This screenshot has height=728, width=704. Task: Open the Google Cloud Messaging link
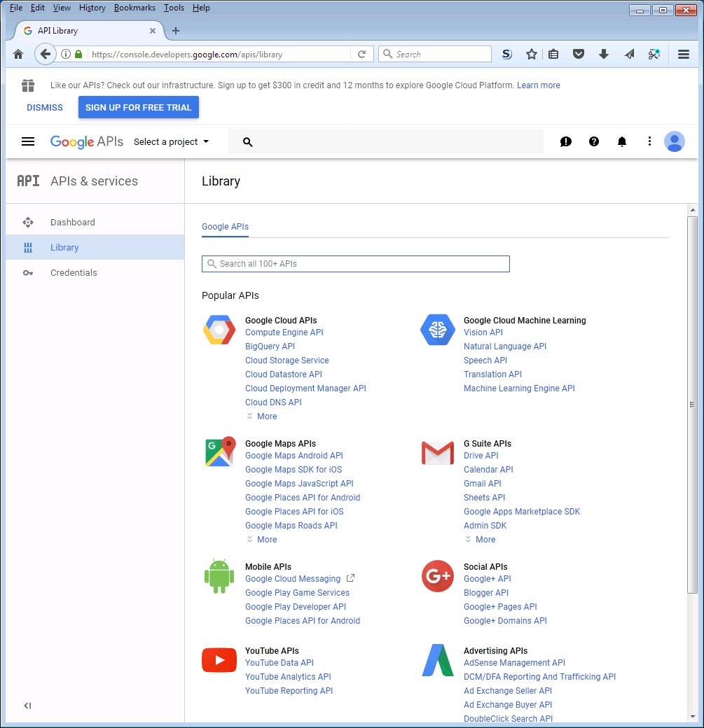[293, 578]
